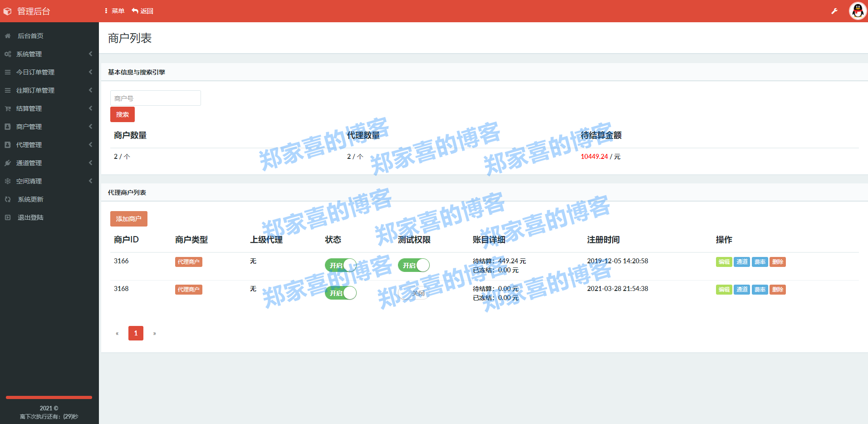The width and height of the screenshot is (868, 424).
Task: Expand the 今日订单管理 chevron
Action: point(90,72)
